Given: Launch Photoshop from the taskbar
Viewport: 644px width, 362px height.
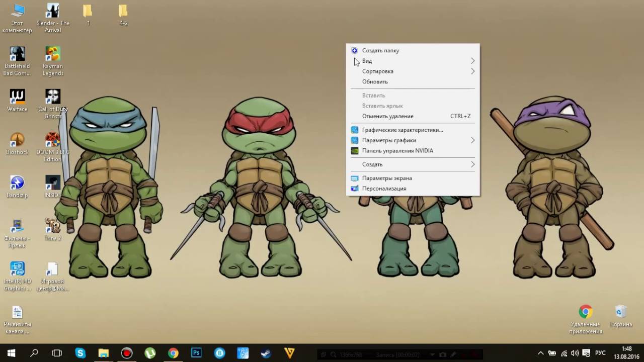Looking at the screenshot, I should coord(196,353).
